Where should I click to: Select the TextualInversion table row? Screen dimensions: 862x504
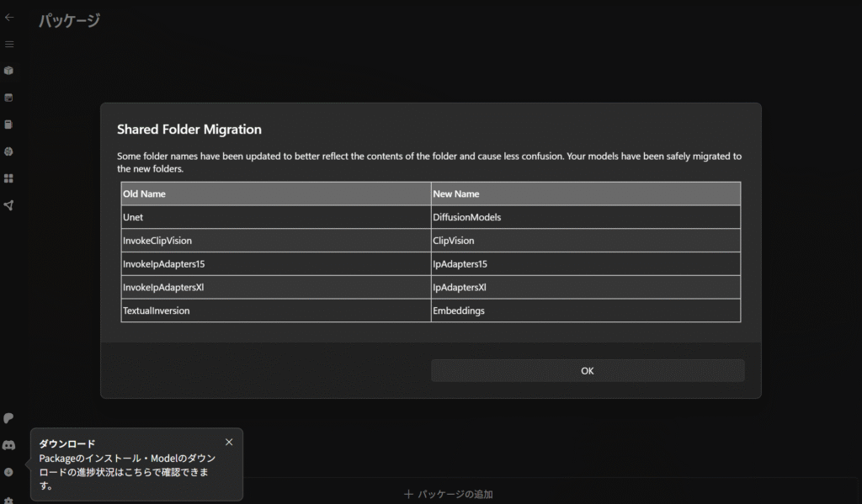coord(275,310)
